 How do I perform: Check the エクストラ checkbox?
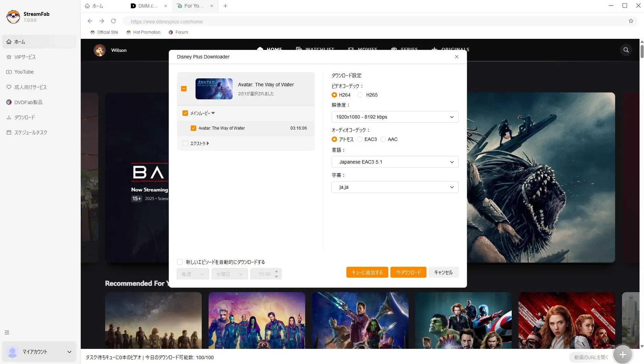(185, 143)
